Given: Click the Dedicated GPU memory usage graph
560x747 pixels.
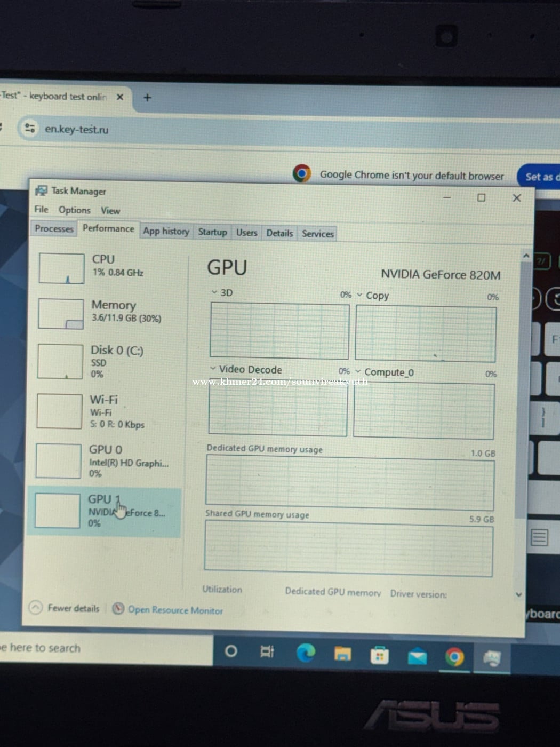Looking at the screenshot, I should click(x=350, y=484).
